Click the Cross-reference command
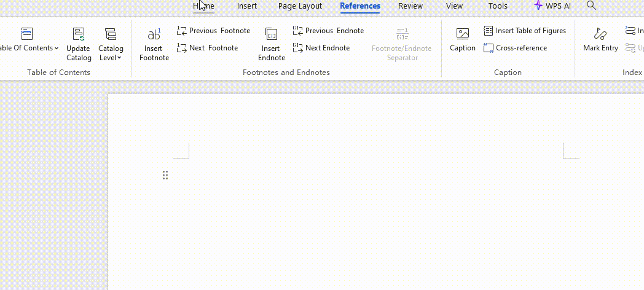 tap(516, 48)
